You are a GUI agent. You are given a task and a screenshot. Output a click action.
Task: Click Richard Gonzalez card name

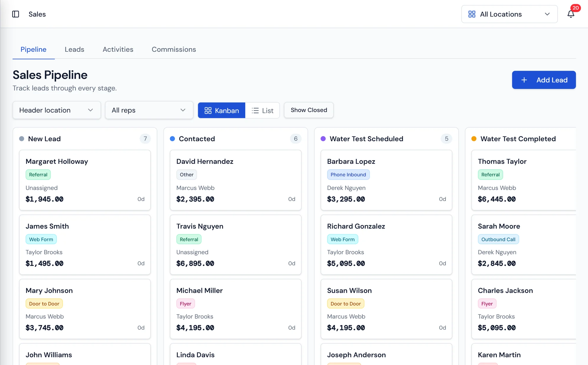(x=356, y=226)
